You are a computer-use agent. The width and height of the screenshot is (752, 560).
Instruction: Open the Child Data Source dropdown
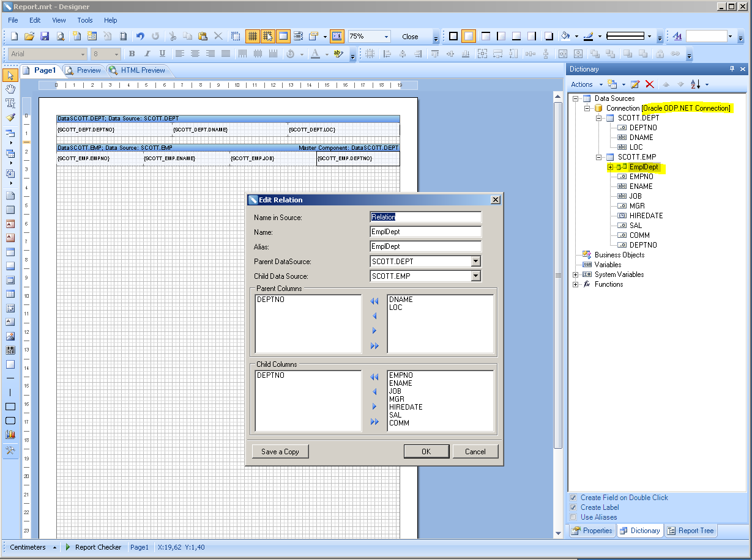(x=475, y=276)
